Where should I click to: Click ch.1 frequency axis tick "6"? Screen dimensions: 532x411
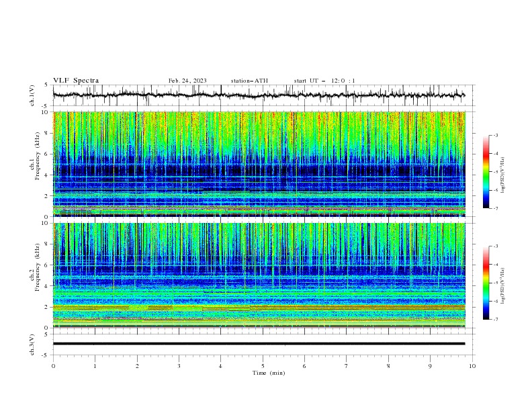[x=47, y=154]
